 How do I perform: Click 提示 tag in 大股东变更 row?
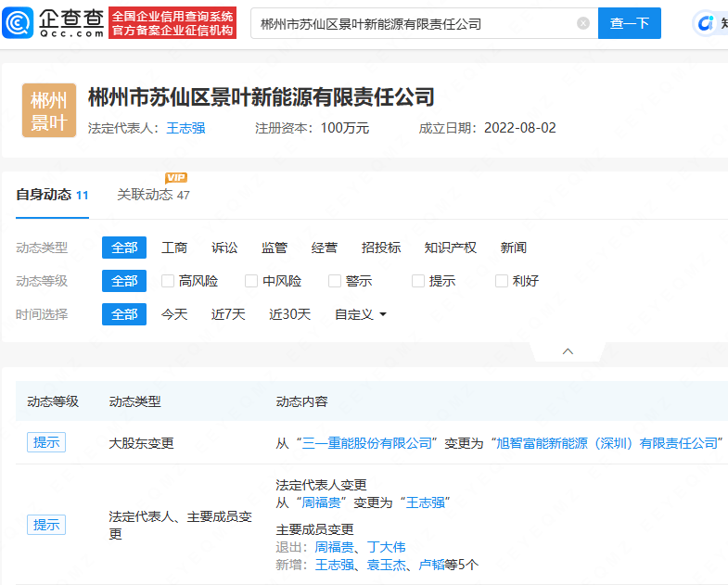[x=46, y=442]
